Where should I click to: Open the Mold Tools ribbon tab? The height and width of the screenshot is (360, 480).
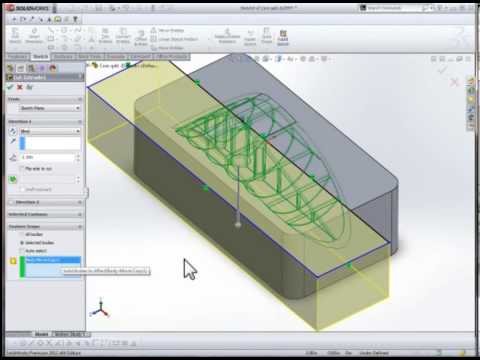point(89,57)
